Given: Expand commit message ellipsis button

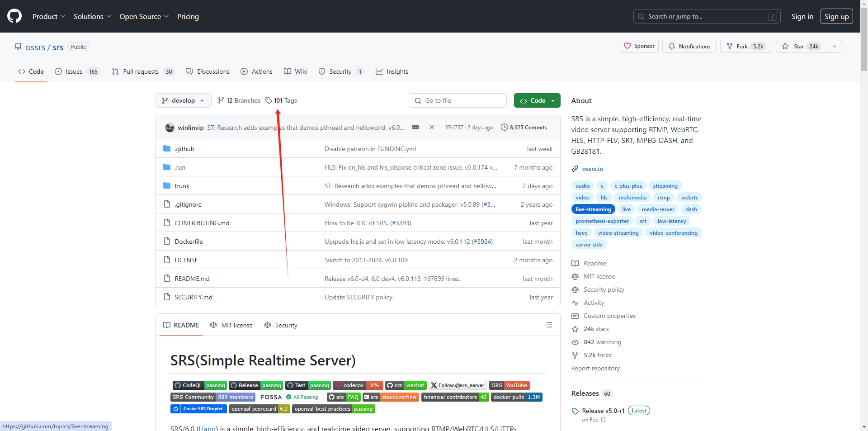Looking at the screenshot, I should click(415, 128).
